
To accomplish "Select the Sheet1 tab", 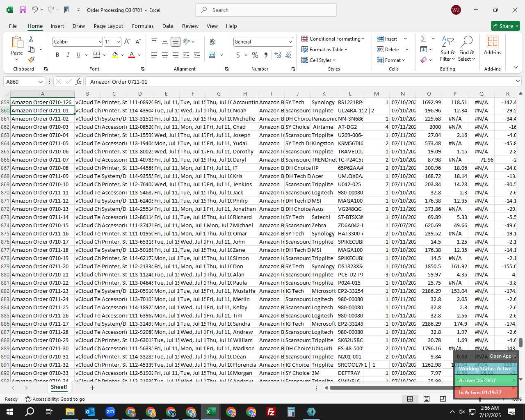I will click(x=59, y=387).
